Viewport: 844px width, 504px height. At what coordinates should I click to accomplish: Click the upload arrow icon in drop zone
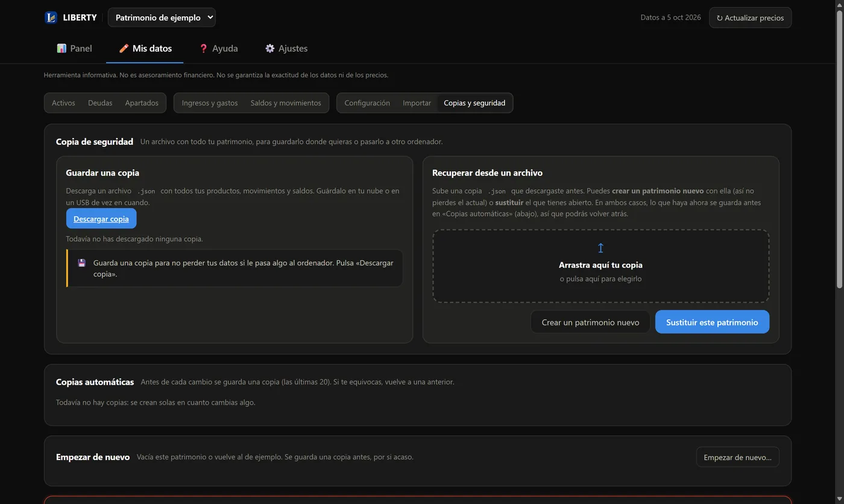pyautogui.click(x=600, y=248)
